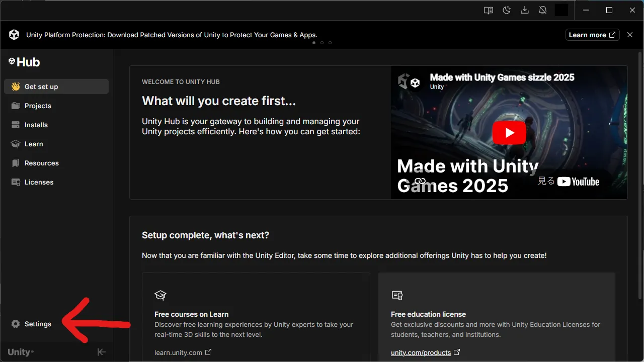Open Hub Settings via the gear icon
This screenshot has height=362, width=644.
tap(30, 324)
